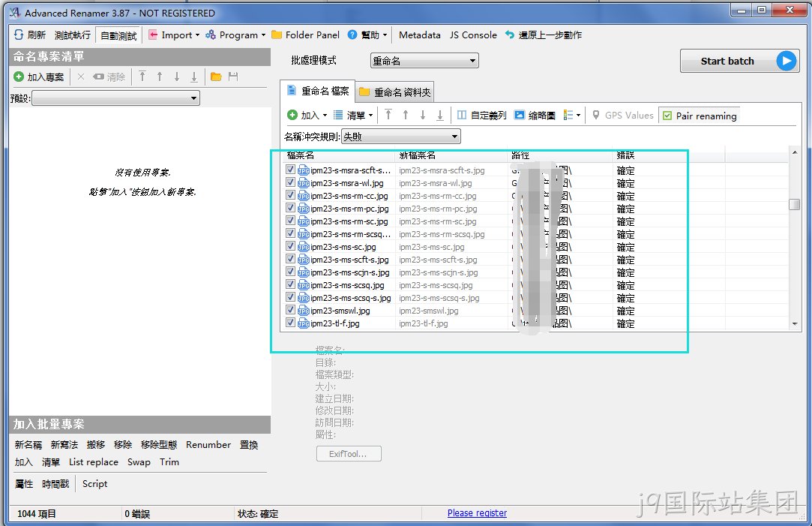The width and height of the screenshot is (812, 526).
Task: Move method up arrow in methods panel
Action: click(160, 77)
